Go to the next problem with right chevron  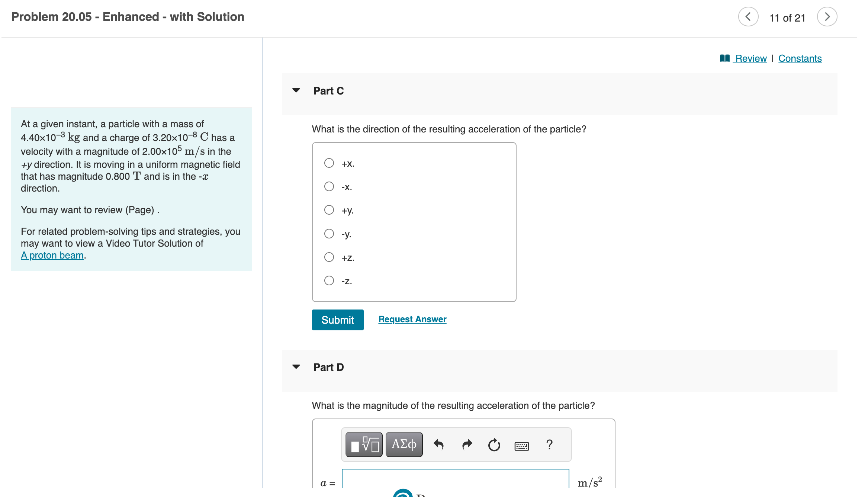pyautogui.click(x=827, y=16)
